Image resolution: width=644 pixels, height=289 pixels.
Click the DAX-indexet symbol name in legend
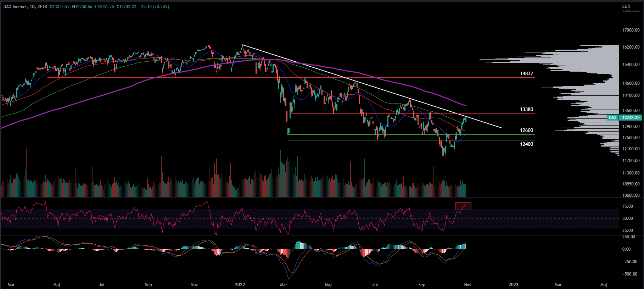(x=15, y=7)
